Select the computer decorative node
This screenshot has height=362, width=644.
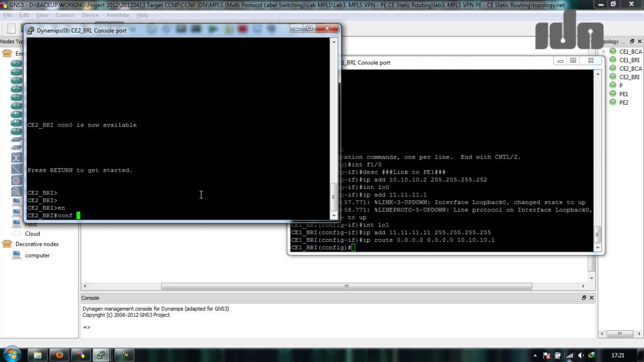37,255
